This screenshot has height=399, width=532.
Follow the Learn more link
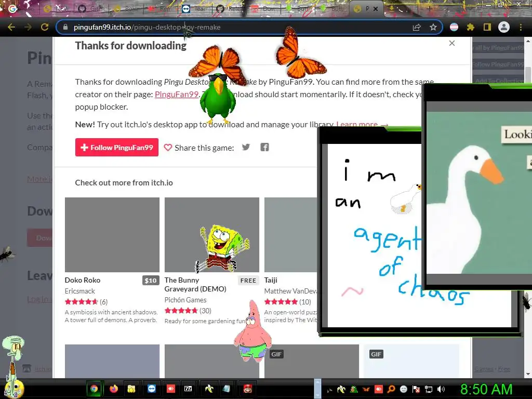pos(362,124)
